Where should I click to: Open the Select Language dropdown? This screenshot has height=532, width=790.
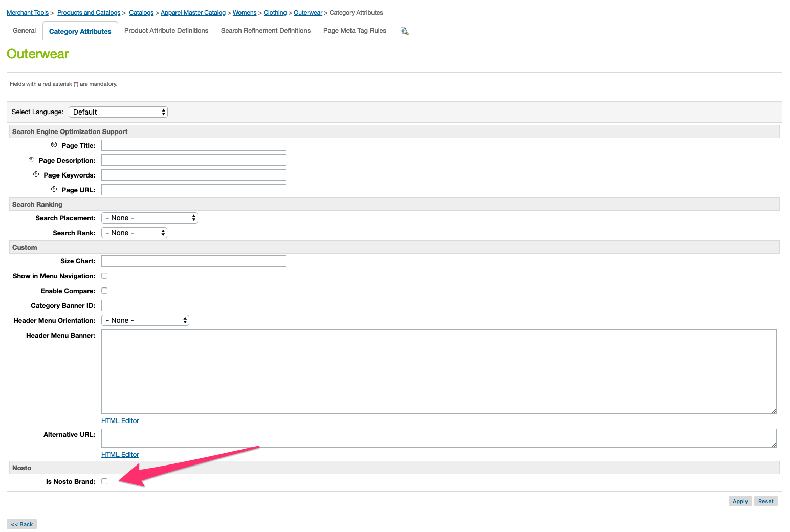tap(118, 112)
